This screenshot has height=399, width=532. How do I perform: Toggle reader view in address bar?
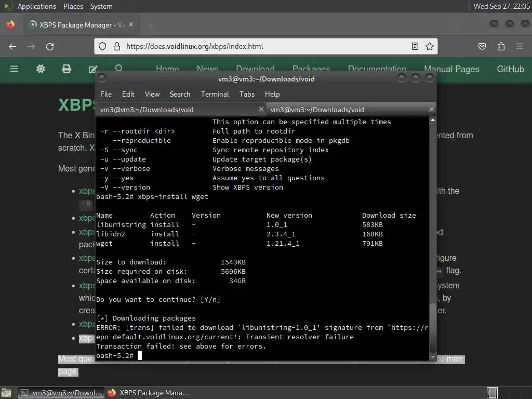point(415,46)
